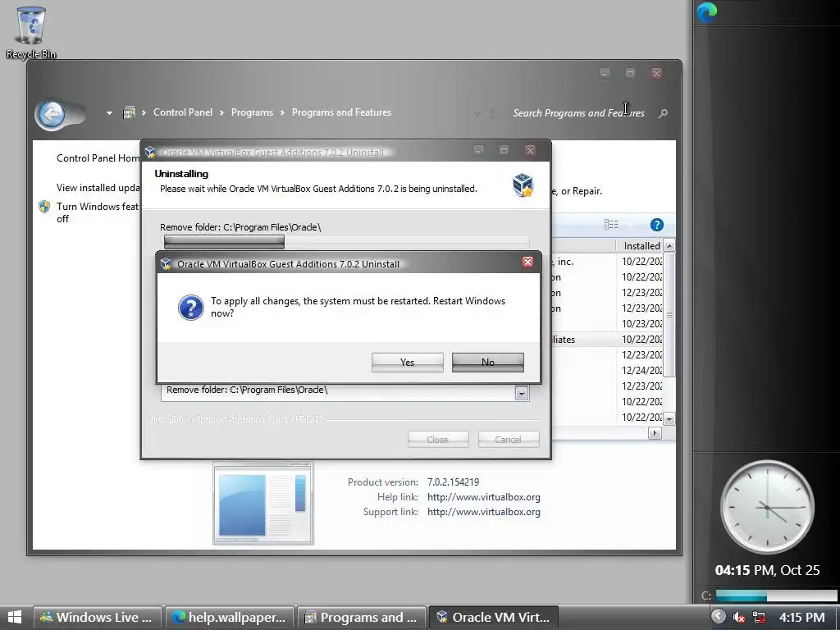Open View installed updates link
Viewport: 840px width, 630px height.
click(x=98, y=188)
